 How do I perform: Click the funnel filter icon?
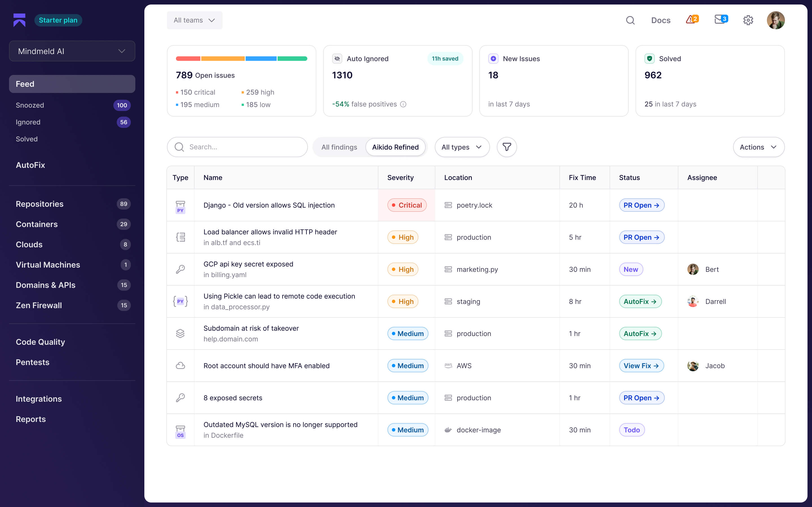(506, 147)
